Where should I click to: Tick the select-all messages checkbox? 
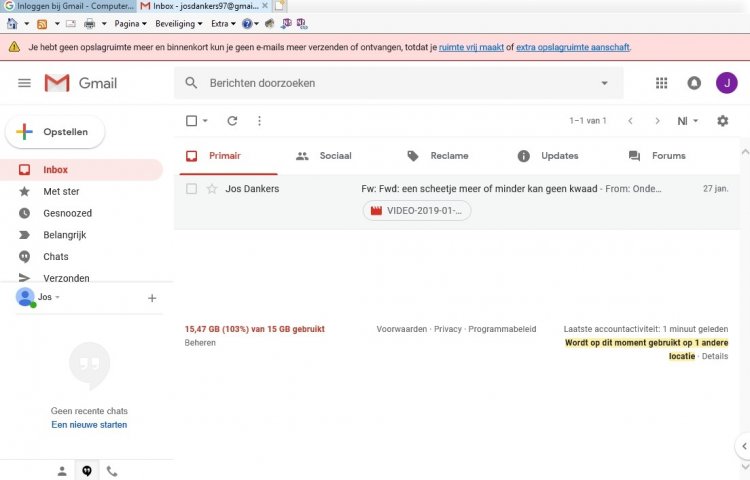click(x=192, y=121)
